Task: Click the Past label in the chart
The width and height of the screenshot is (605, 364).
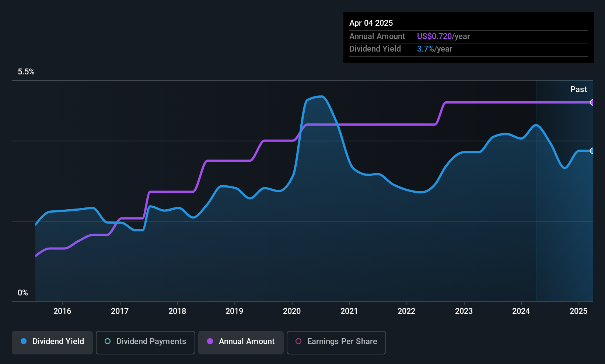Action: tap(578, 90)
